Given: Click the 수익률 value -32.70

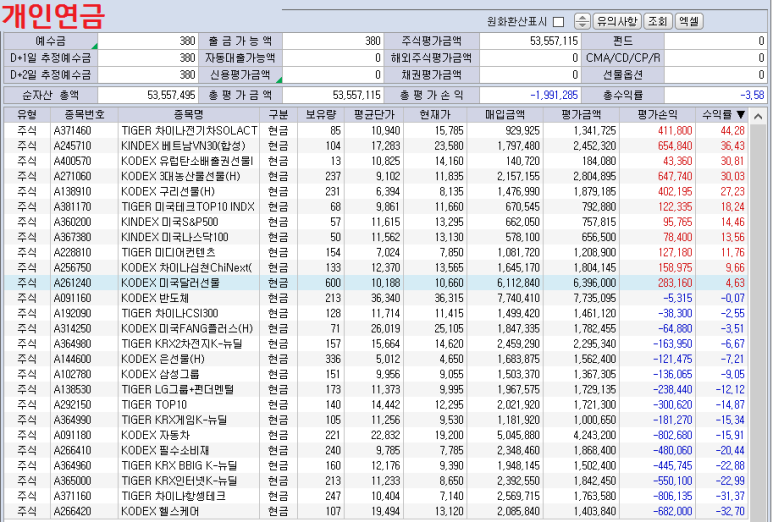Looking at the screenshot, I should coord(731,511).
